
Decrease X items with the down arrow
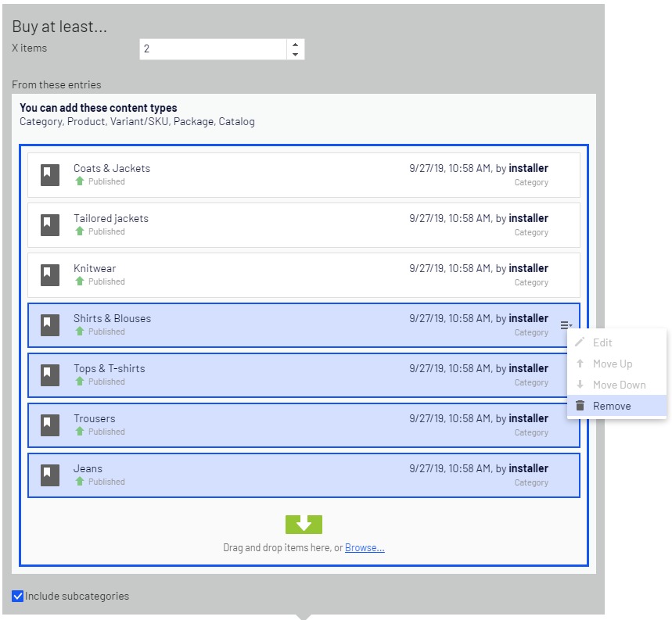pyautogui.click(x=295, y=54)
